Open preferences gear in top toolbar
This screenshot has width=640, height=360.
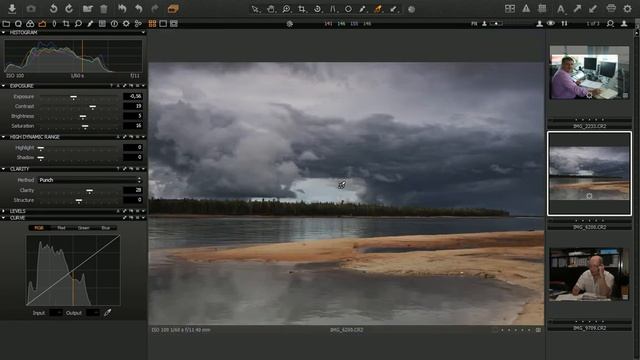coord(627,9)
